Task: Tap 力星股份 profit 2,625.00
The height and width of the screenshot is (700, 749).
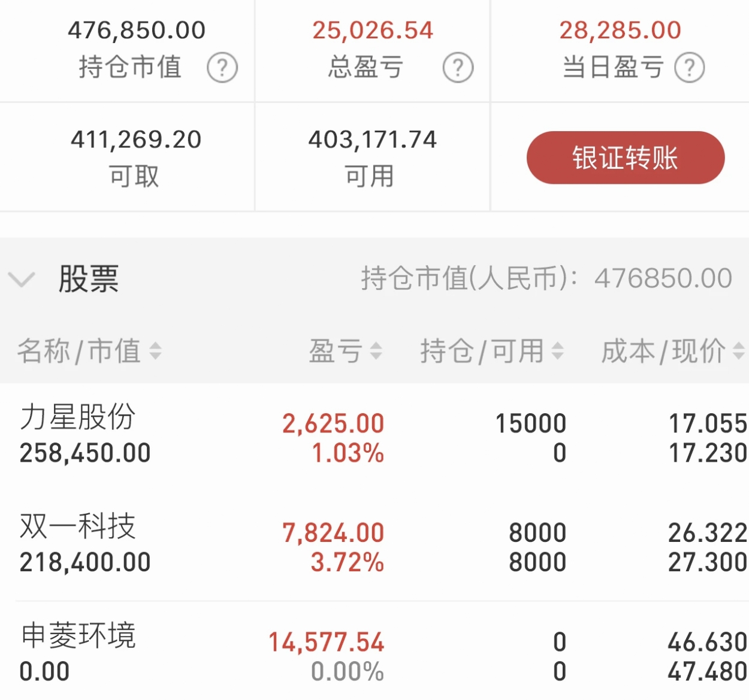Action: (333, 424)
